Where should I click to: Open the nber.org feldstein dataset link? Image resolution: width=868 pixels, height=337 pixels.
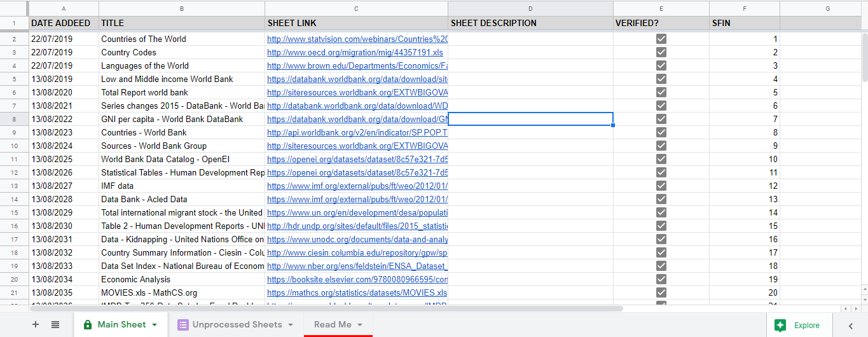(x=357, y=266)
